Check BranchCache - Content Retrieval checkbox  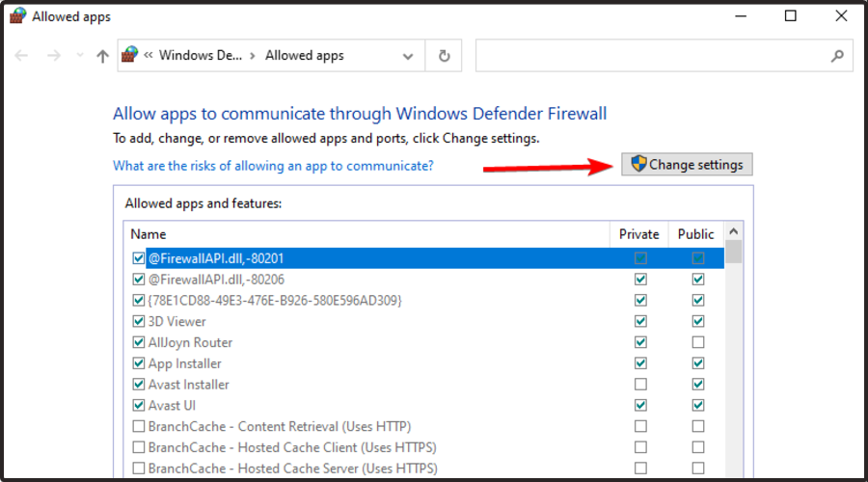point(139,426)
